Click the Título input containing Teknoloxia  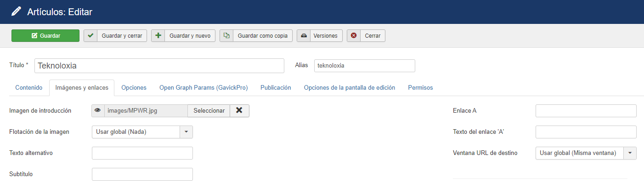click(x=159, y=66)
